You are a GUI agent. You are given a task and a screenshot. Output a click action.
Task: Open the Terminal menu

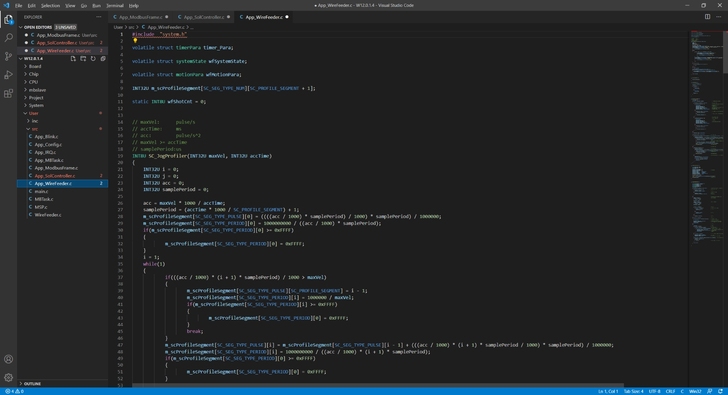tap(115, 6)
